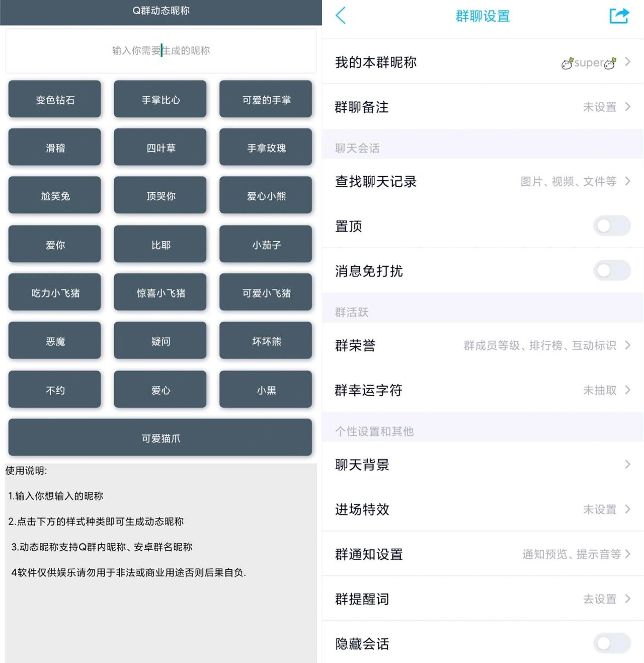Choose the wide 可爱猫爪 style button
The image size is (644, 663).
(160, 438)
